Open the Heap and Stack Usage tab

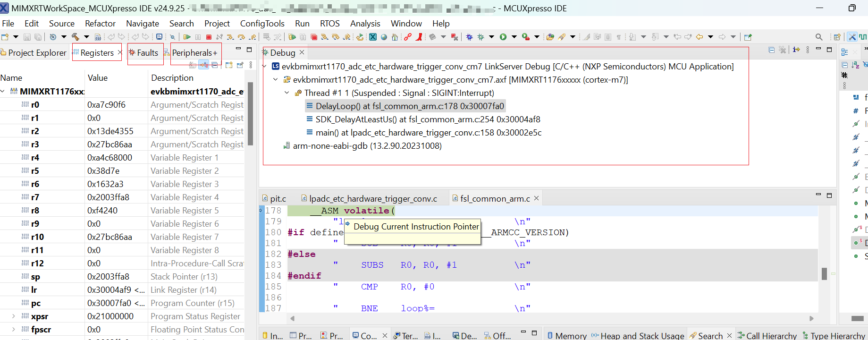click(637, 336)
